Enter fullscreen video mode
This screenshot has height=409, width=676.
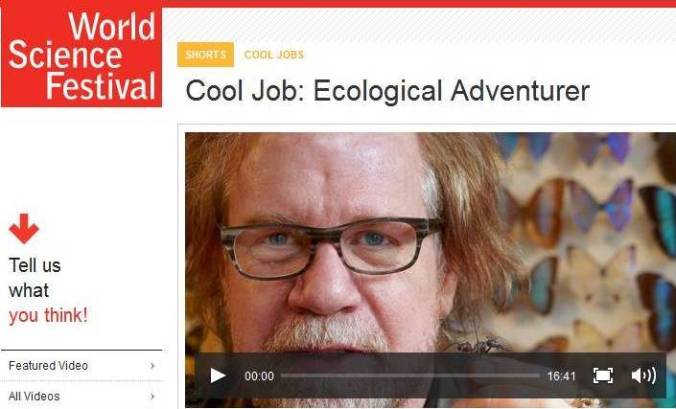603,375
